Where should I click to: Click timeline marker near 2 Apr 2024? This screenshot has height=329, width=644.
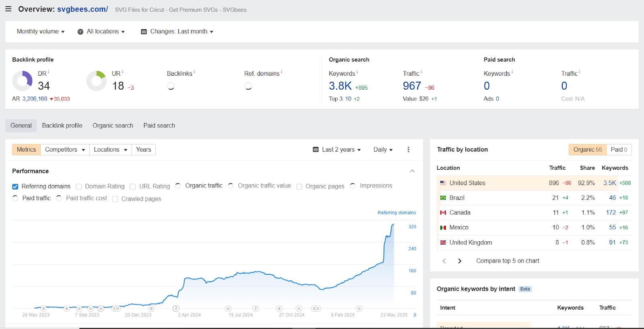176,308
